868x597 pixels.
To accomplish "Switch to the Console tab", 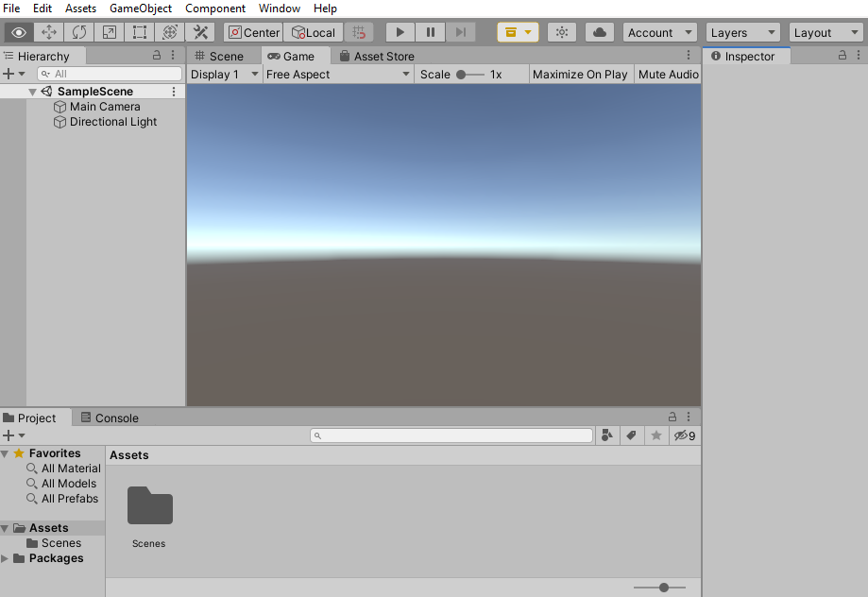I will pos(110,418).
